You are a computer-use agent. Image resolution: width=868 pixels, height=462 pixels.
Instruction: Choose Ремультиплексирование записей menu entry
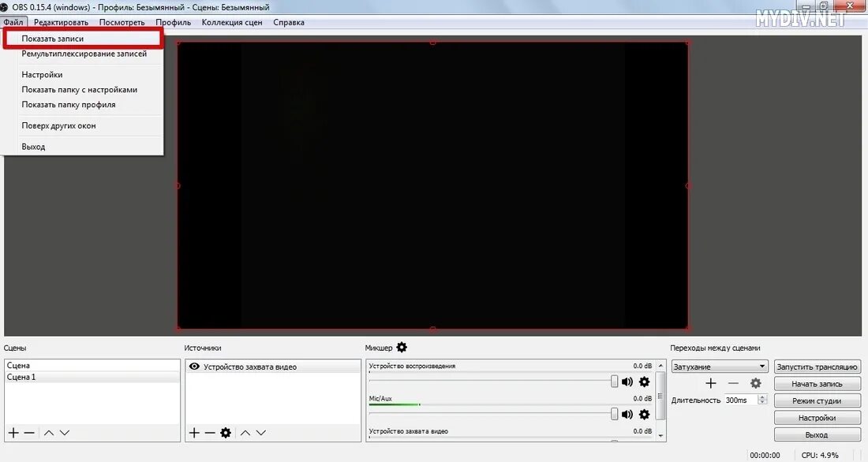pyautogui.click(x=83, y=54)
